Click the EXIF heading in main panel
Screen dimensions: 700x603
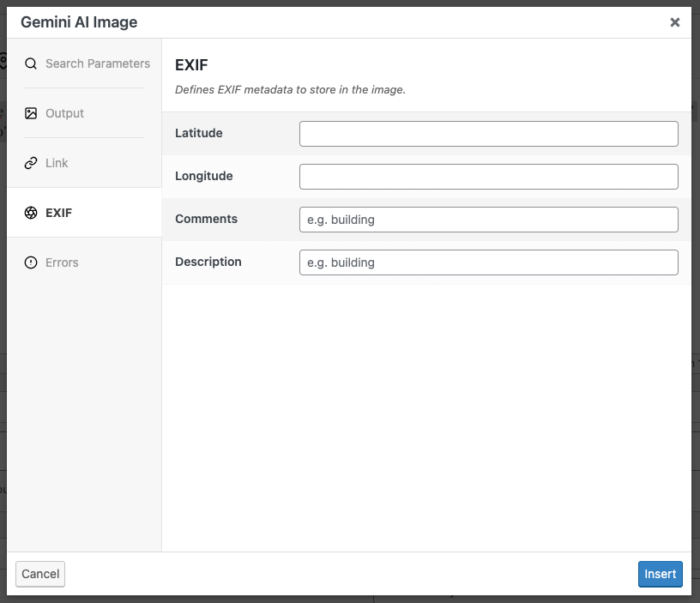coord(191,65)
